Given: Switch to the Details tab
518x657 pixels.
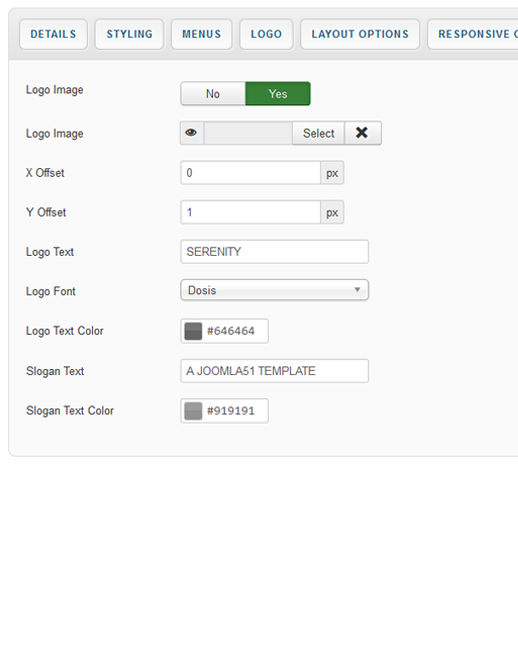Looking at the screenshot, I should (x=53, y=34).
